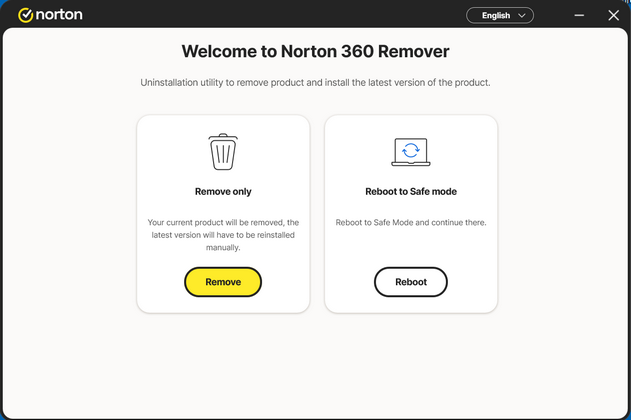Screen dimensions: 631x420
Task: Click the "English" label in language selector
Action: point(496,15)
